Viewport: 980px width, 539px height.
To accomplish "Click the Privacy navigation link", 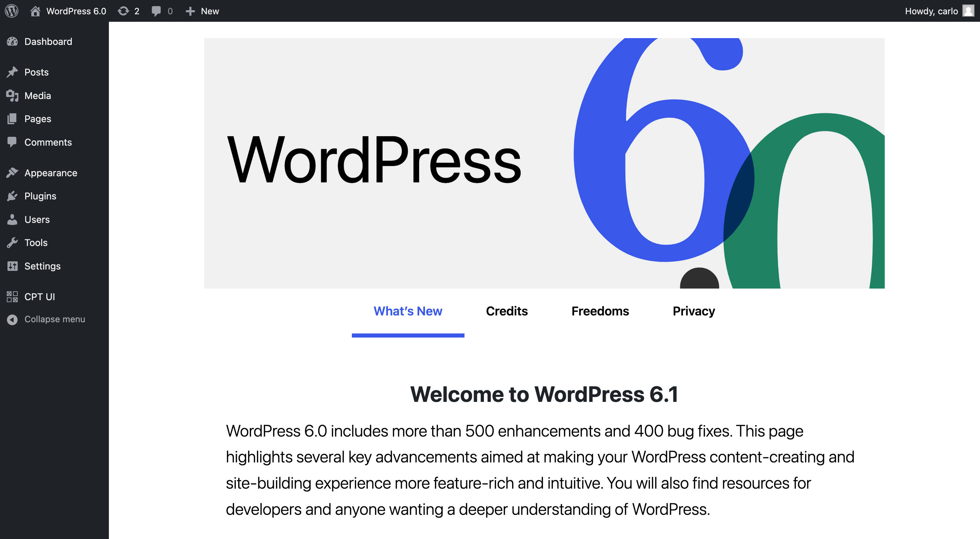I will (693, 311).
